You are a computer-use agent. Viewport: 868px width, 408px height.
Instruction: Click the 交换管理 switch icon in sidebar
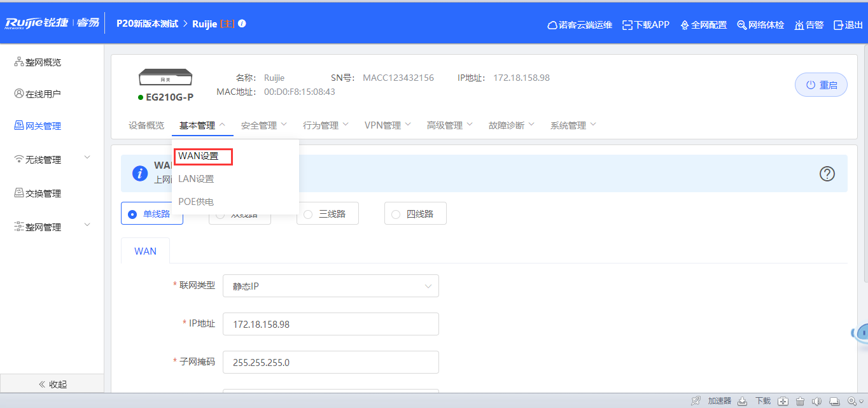(x=19, y=193)
